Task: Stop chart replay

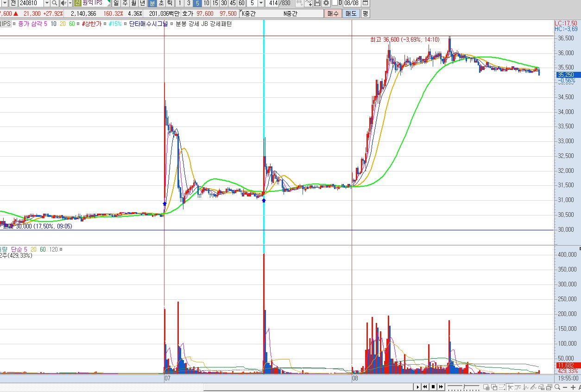Action: [433, 387]
